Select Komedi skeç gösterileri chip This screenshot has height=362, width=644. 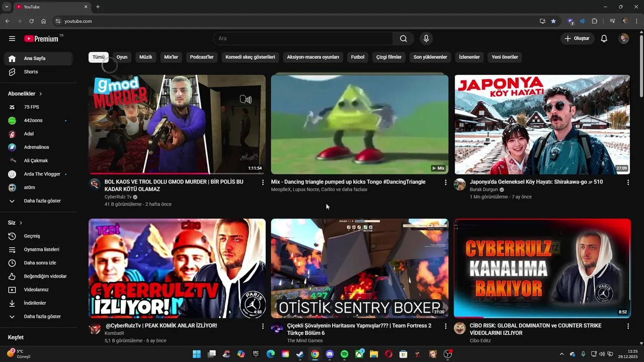pos(251,57)
